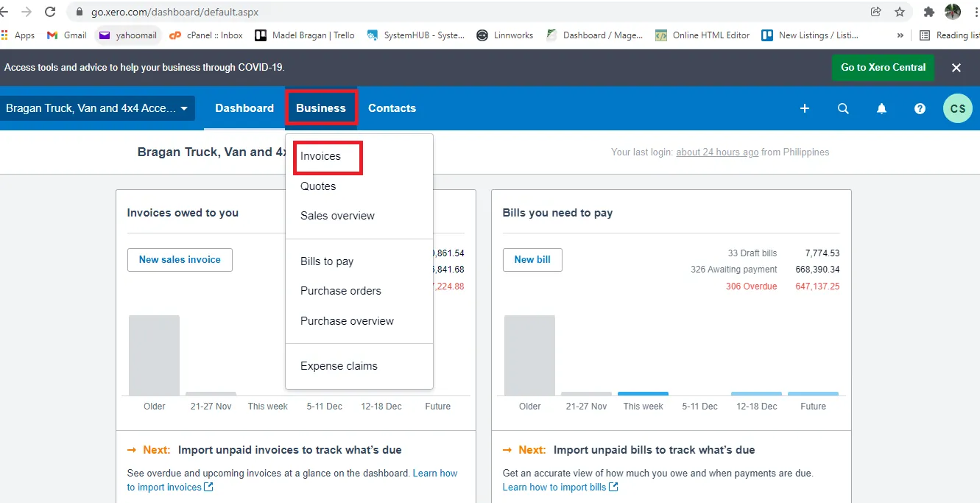Open the Xero help question mark icon

tap(920, 108)
